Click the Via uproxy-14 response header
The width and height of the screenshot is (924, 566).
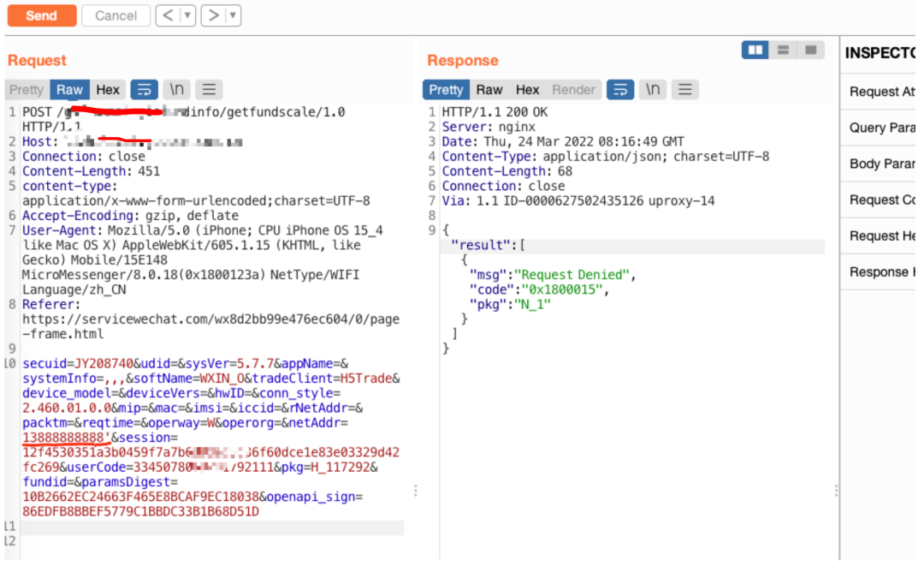578,201
